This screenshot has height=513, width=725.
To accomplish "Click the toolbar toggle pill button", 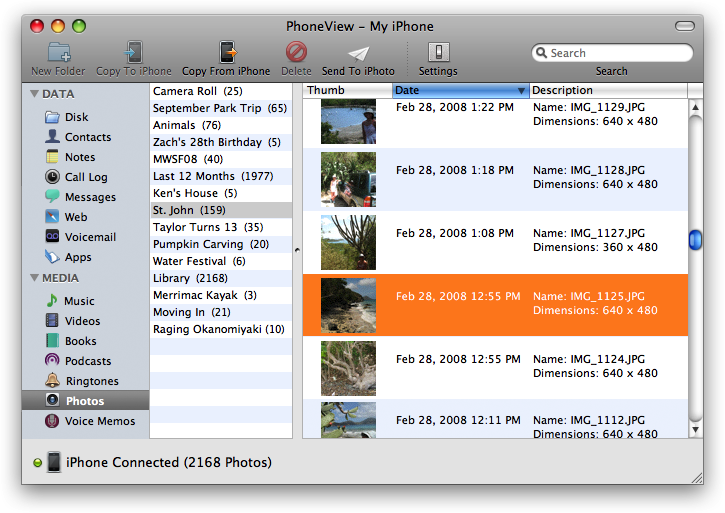I will 685,26.
